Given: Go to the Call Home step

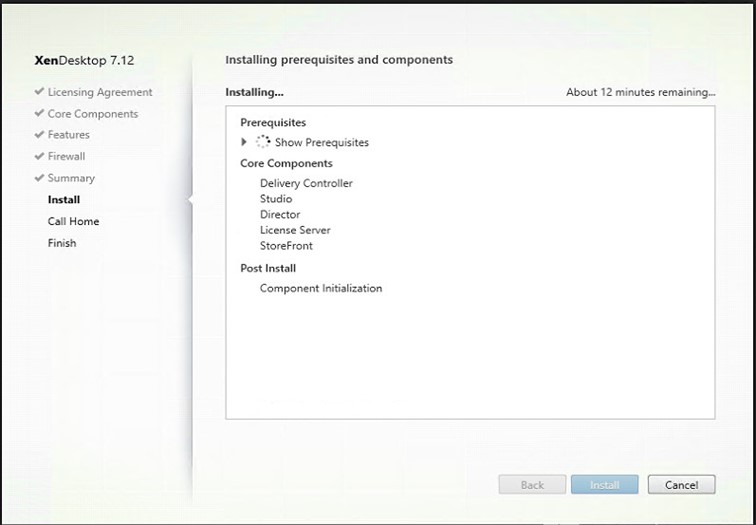Looking at the screenshot, I should [x=73, y=221].
